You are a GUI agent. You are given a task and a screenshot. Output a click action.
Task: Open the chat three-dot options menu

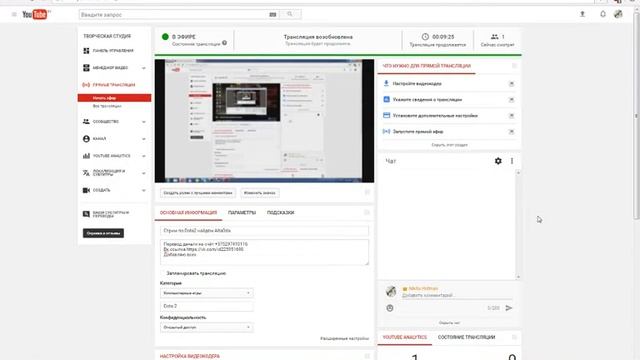pos(512,161)
